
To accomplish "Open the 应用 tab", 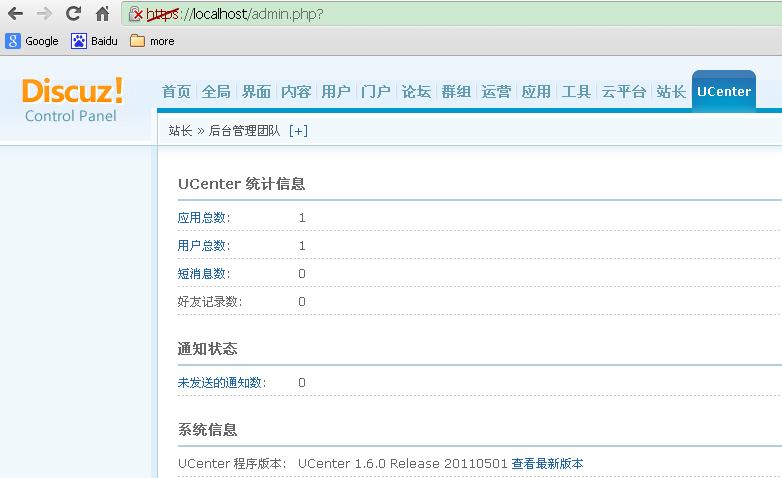I will tap(536, 91).
